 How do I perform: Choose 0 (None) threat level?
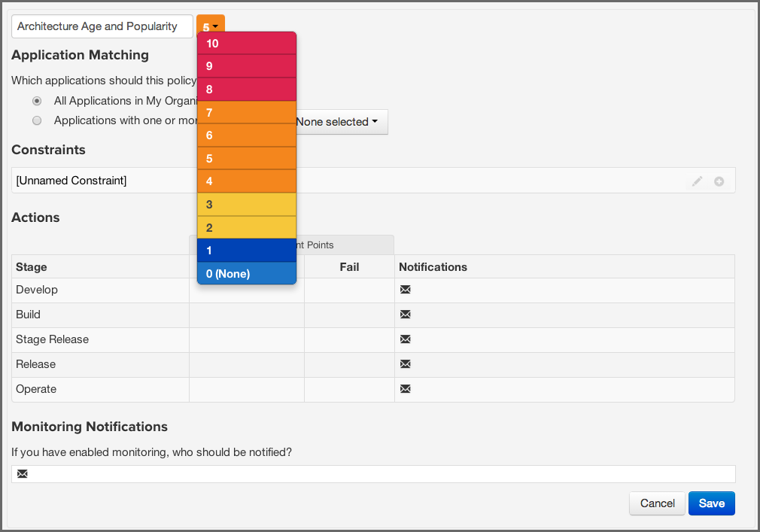(x=247, y=273)
